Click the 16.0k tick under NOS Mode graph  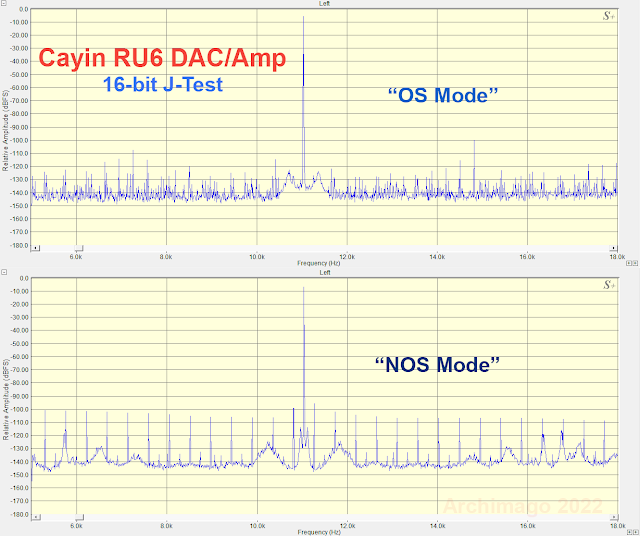(527, 526)
